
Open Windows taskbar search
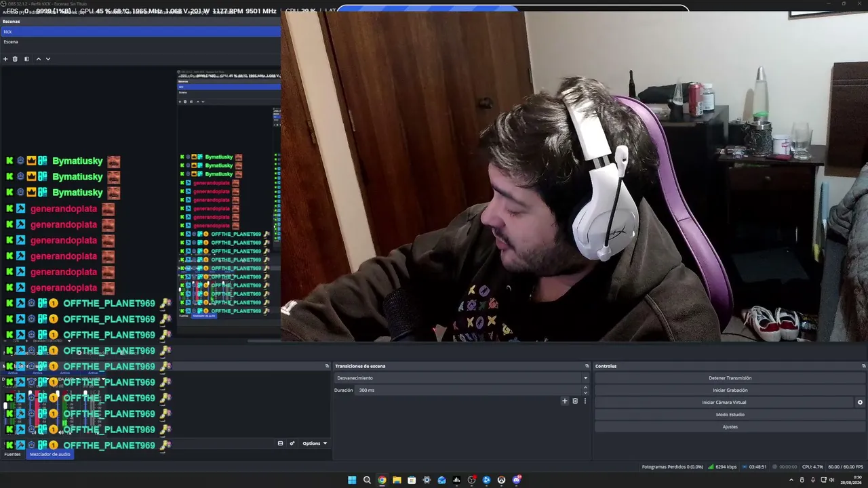point(367,480)
